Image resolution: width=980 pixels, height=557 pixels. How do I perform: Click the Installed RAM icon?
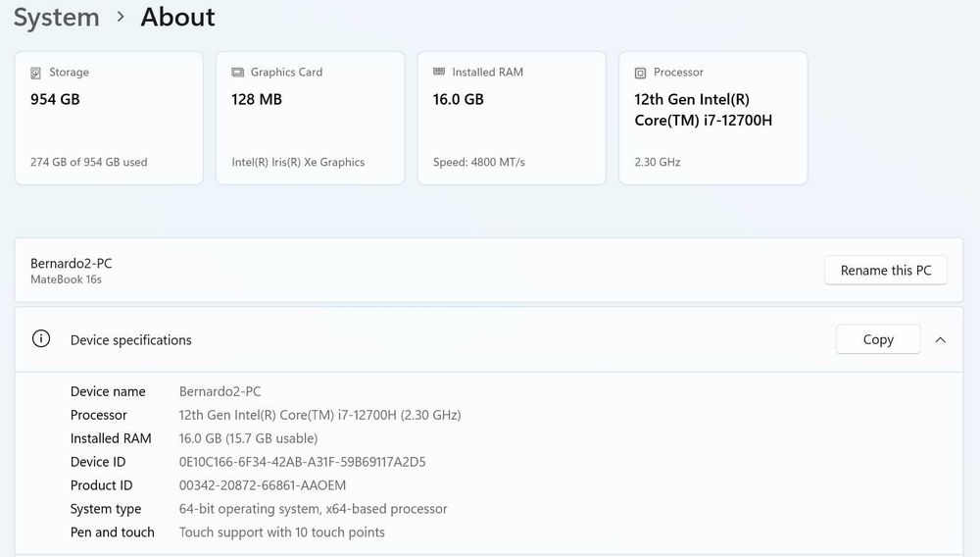pyautogui.click(x=439, y=73)
